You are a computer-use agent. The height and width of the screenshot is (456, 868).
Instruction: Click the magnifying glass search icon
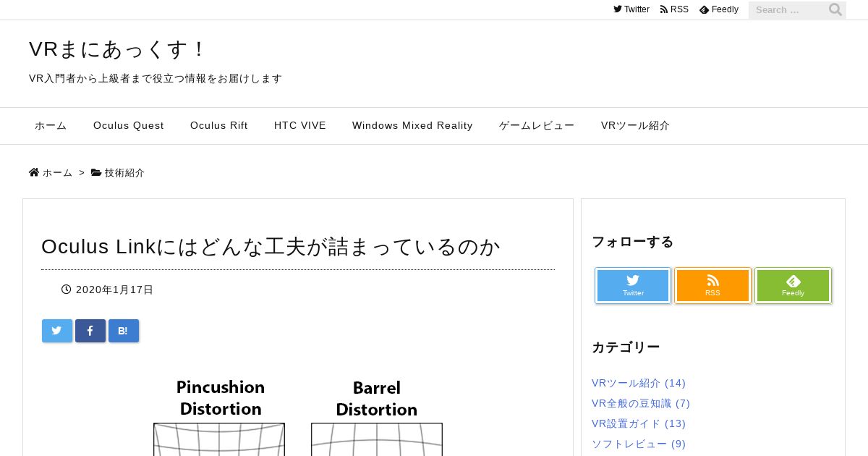(x=835, y=10)
